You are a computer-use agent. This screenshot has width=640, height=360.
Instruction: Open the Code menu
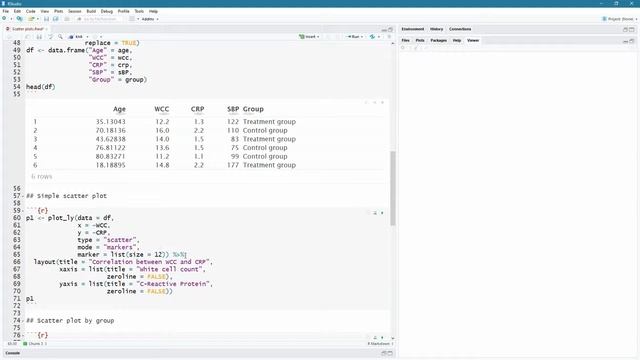point(31,11)
